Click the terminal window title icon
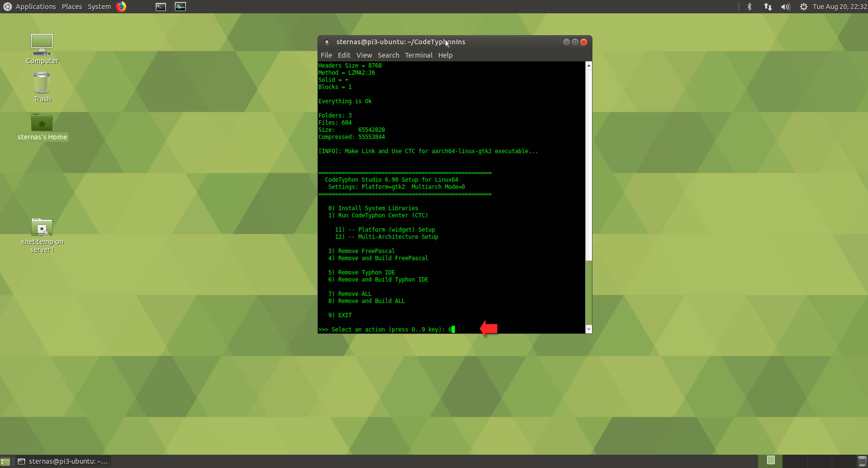The height and width of the screenshot is (468, 868). click(x=327, y=42)
